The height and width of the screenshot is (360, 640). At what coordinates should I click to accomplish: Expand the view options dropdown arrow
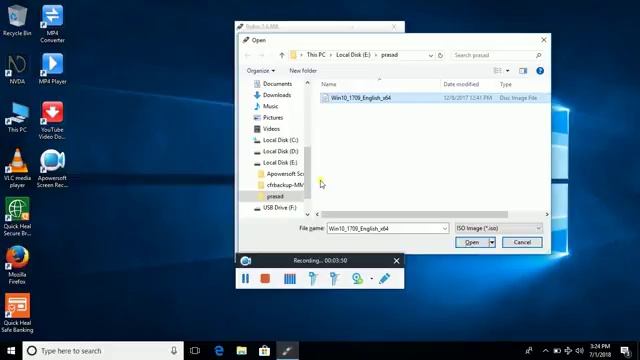[508, 71]
